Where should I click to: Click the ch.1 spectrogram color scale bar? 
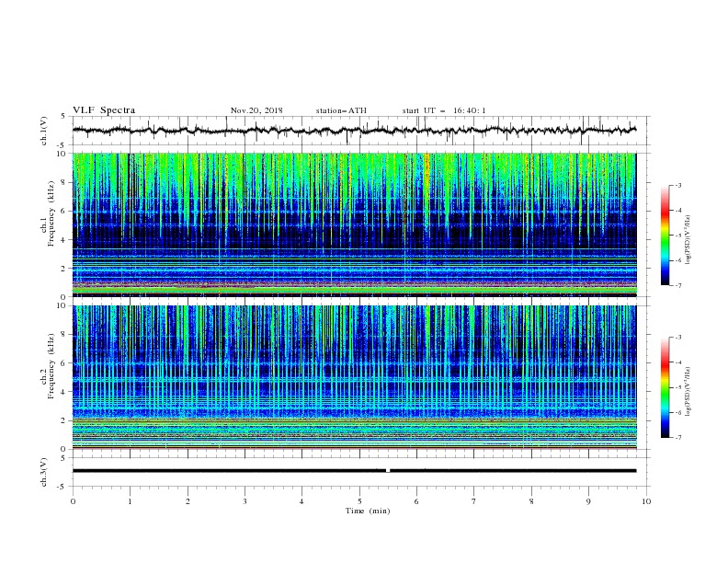point(665,236)
